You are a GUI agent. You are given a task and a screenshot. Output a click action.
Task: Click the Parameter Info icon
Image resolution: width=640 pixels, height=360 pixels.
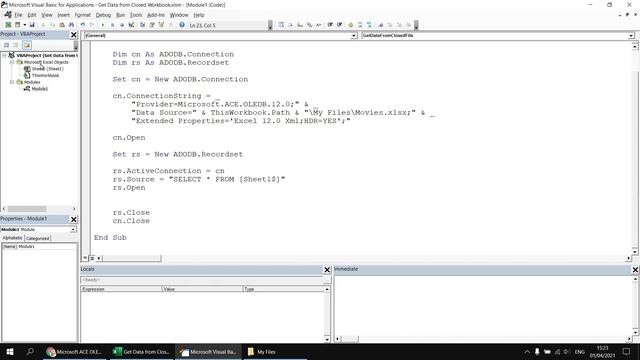309,25
